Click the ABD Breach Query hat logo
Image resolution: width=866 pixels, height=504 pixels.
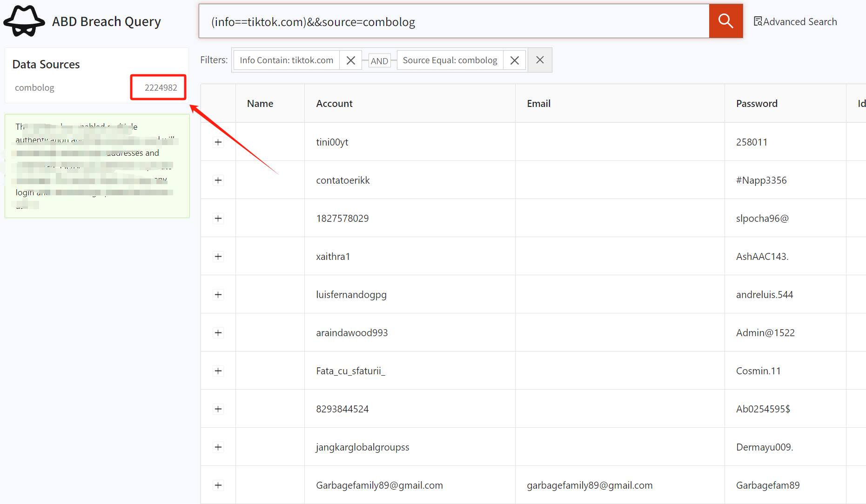coord(24,21)
